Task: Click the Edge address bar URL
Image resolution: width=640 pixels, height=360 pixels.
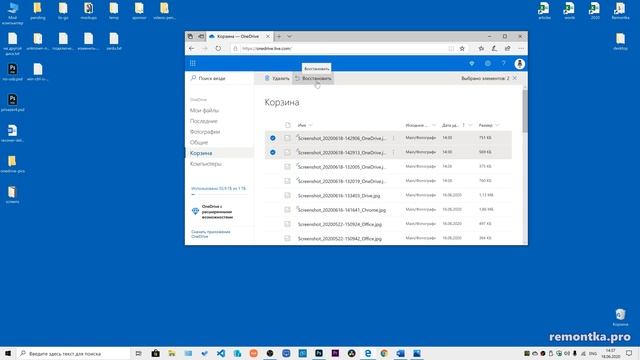Action: click(267, 49)
